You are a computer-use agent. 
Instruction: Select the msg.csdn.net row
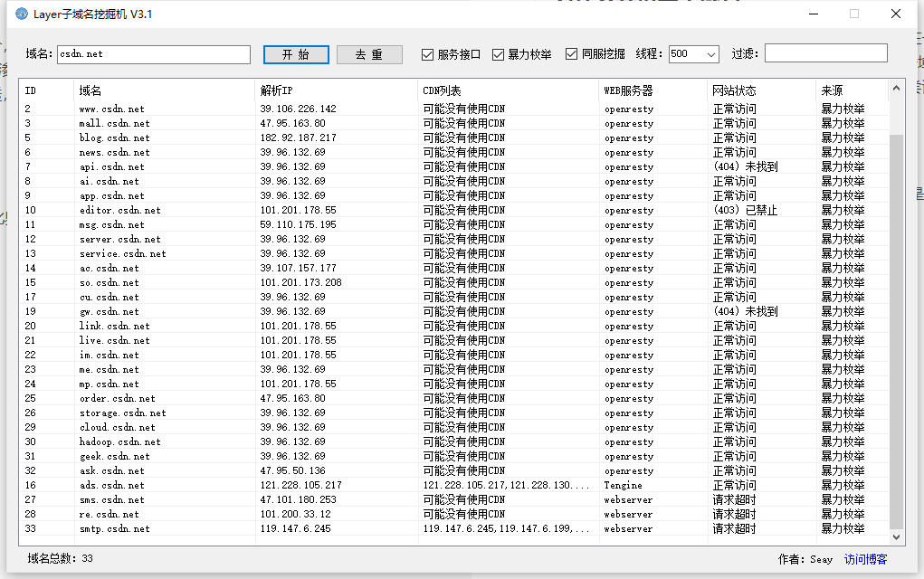tap(453, 224)
